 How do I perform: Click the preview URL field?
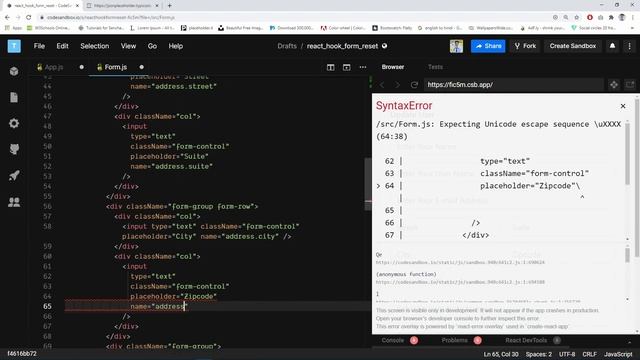coord(513,85)
